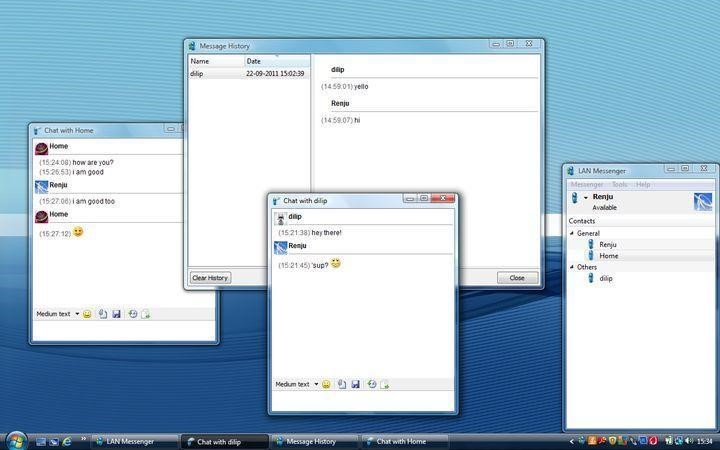Click the 'Available' status text
This screenshot has width=720, height=450.
click(604, 208)
